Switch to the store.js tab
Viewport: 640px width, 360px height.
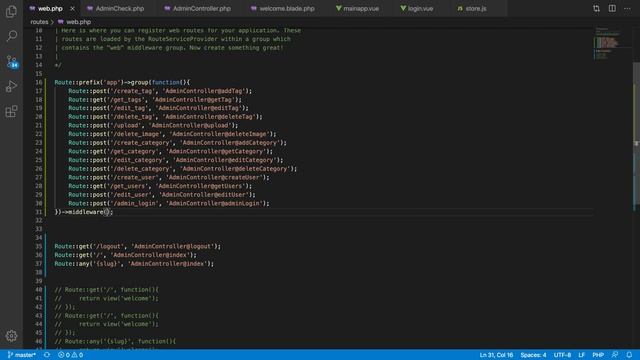point(476,9)
